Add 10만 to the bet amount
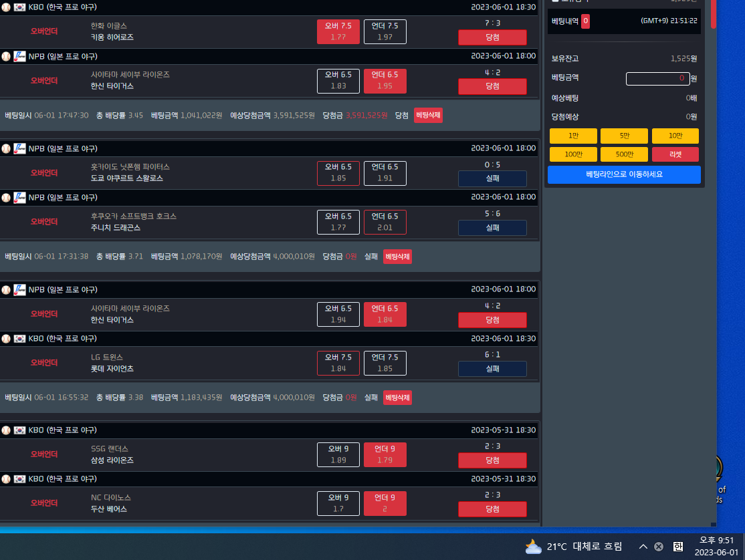Screen dimensions: 745x560 pyautogui.click(x=675, y=136)
